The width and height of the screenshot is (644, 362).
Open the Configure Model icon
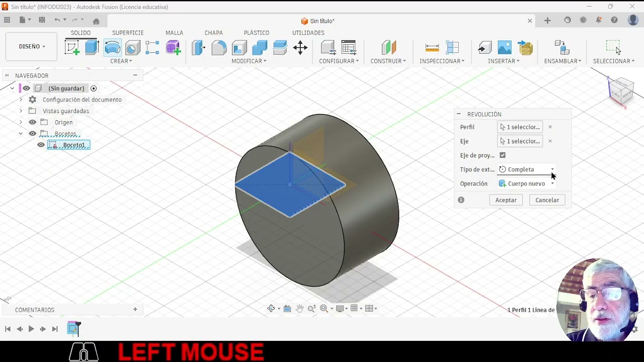pyautogui.click(x=328, y=48)
